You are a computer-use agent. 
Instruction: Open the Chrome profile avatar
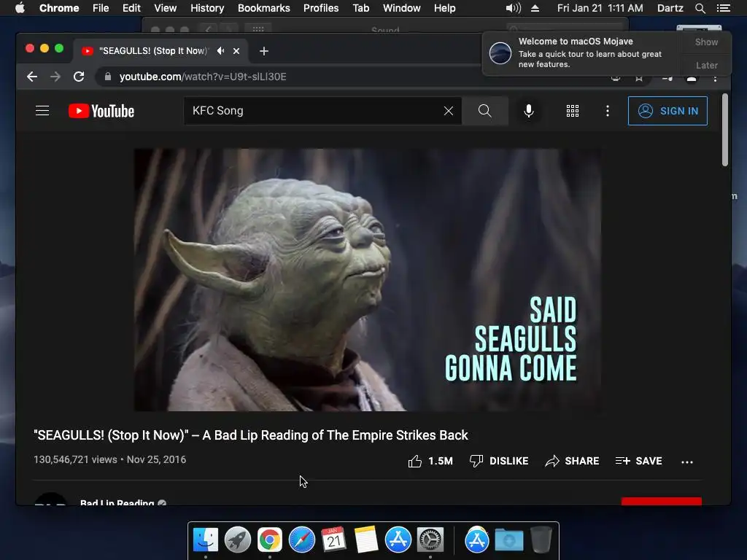[x=692, y=79]
